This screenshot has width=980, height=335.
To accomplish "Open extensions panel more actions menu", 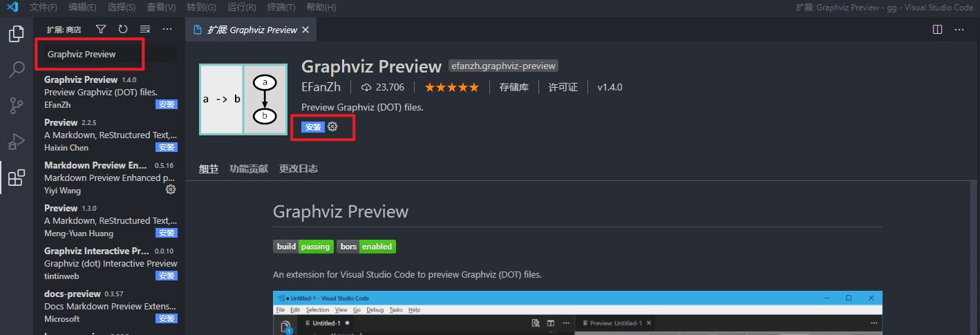I will 167,29.
